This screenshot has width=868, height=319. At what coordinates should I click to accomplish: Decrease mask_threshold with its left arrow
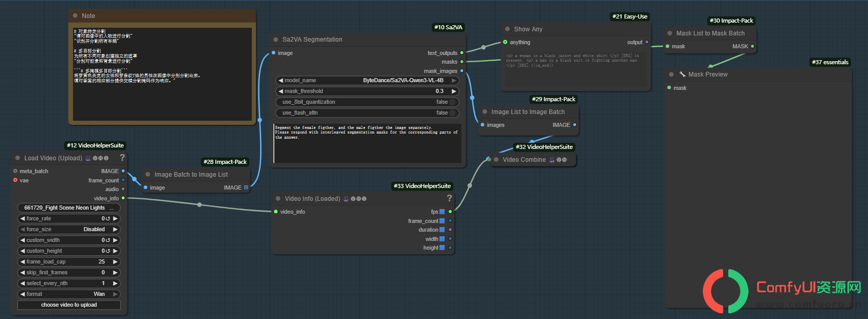coord(281,91)
